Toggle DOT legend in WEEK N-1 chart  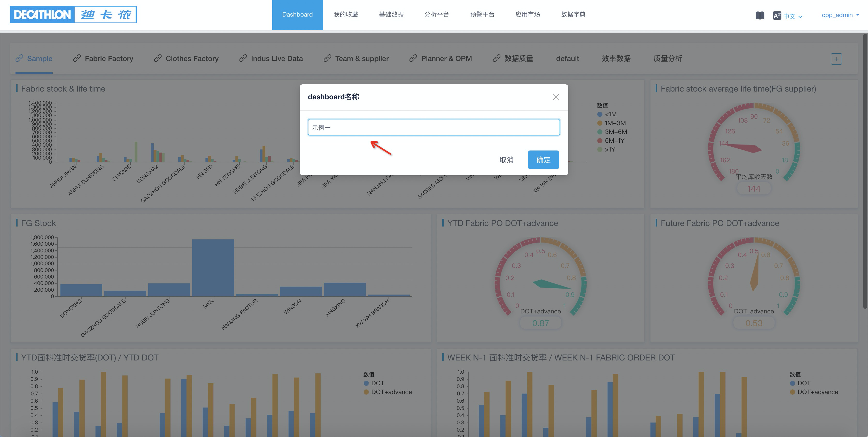tap(800, 383)
